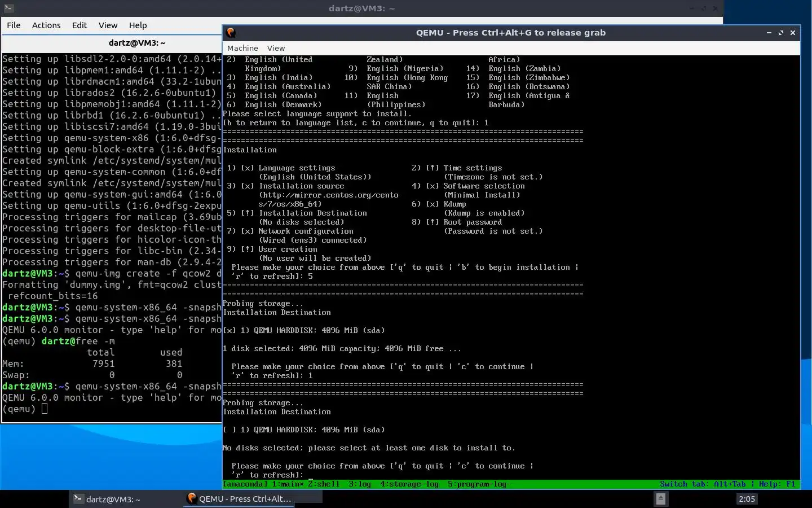Viewport: 812px width, 508px height.
Task: Click the 'Mem: 7951 381' row in terminal
Action: pyautogui.click(x=92, y=364)
